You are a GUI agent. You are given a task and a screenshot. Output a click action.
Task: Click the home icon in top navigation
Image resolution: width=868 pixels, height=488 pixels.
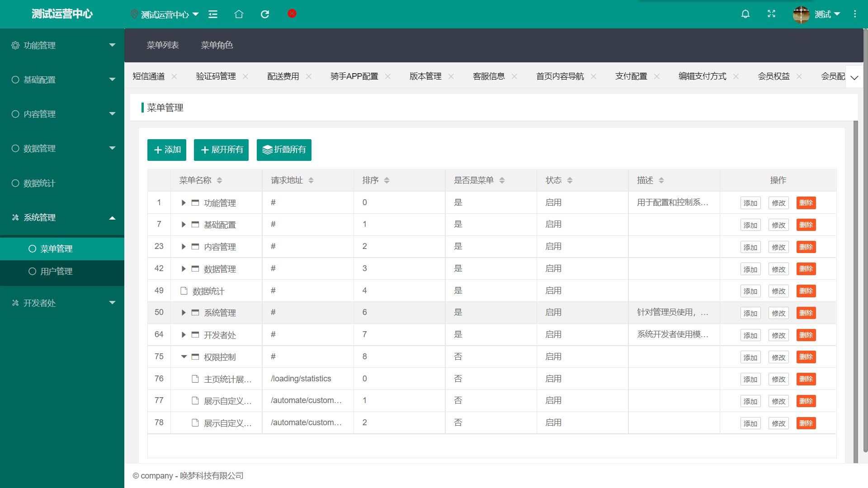pos(238,14)
